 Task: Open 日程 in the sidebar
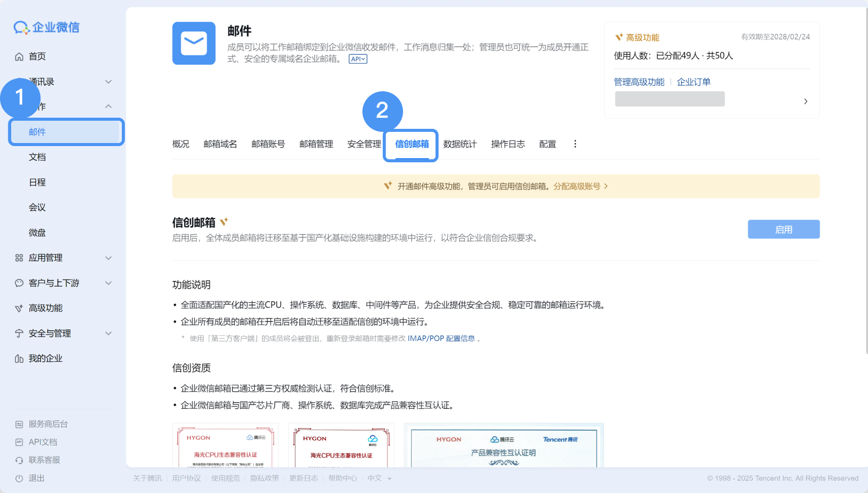tap(37, 182)
